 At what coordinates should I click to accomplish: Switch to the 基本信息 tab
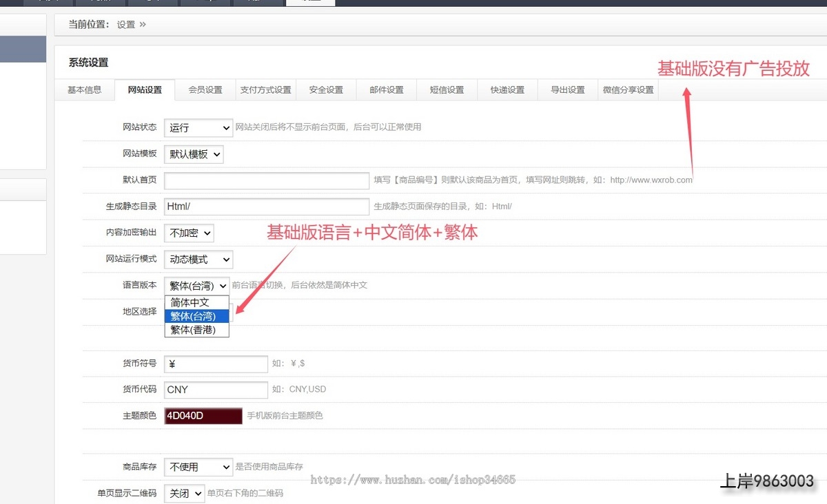(x=84, y=90)
